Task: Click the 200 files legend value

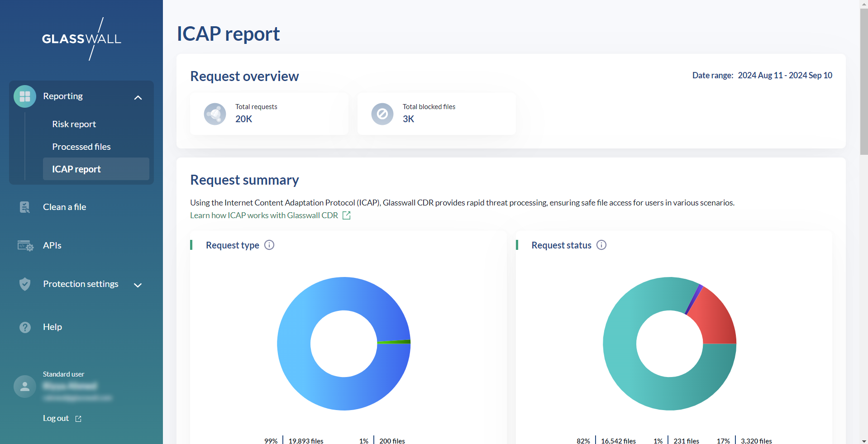Action: (x=392, y=441)
